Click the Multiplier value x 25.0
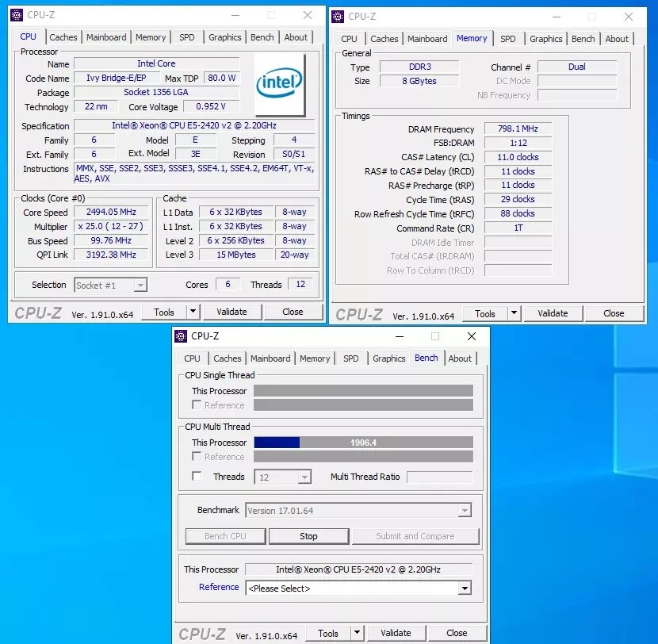The image size is (658, 644). coord(111,226)
